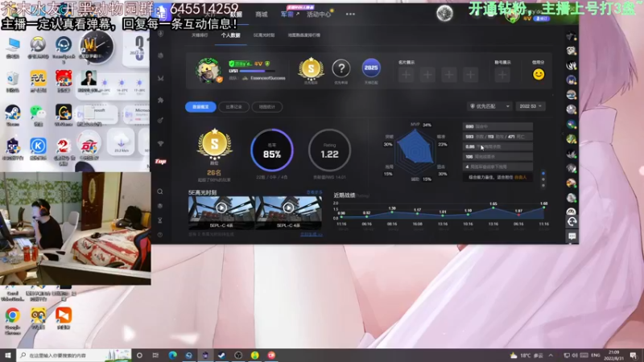Screen dimensions: 644x362
Task: Open search in the 5E left sidebar
Action: coord(160,191)
